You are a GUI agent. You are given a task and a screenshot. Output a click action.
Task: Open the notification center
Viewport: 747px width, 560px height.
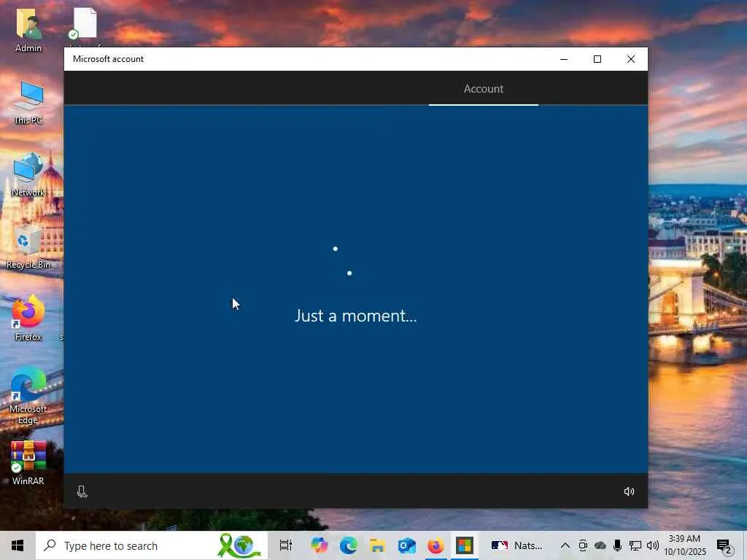click(x=724, y=545)
